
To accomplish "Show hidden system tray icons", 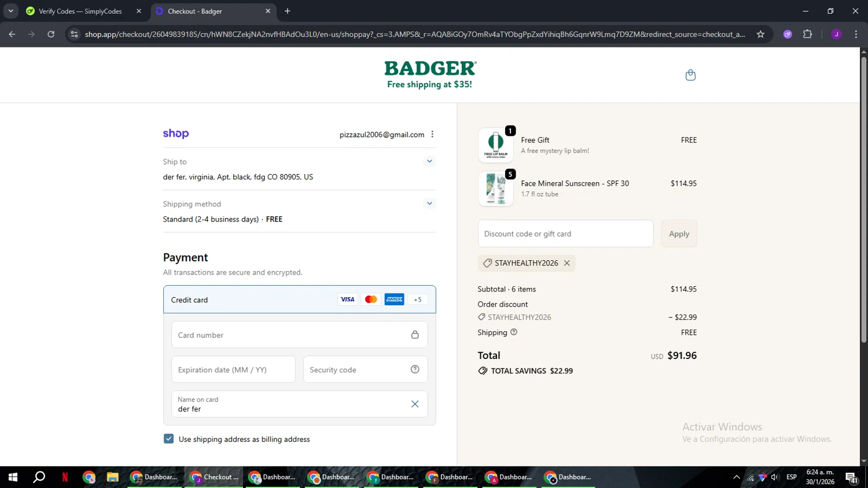I will [736, 477].
